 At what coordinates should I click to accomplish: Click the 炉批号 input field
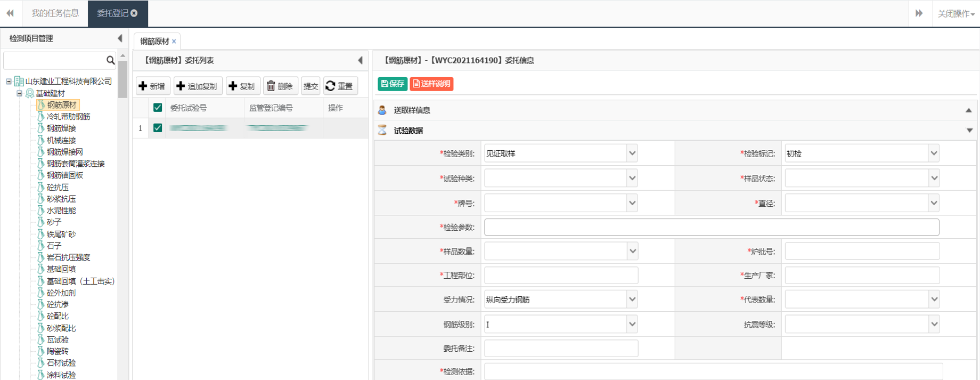point(862,251)
